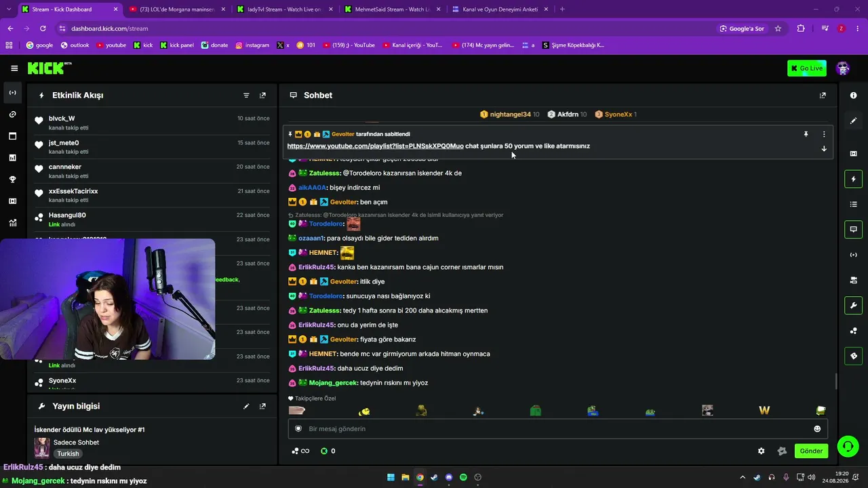Unpin the pinned chat message
The image size is (868, 488).
point(806,134)
